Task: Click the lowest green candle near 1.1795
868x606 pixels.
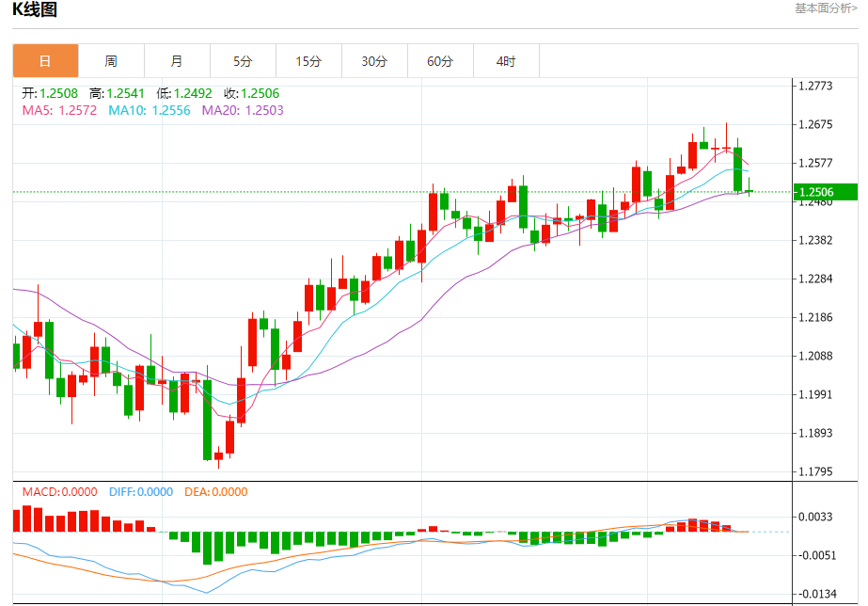Action: click(208, 420)
